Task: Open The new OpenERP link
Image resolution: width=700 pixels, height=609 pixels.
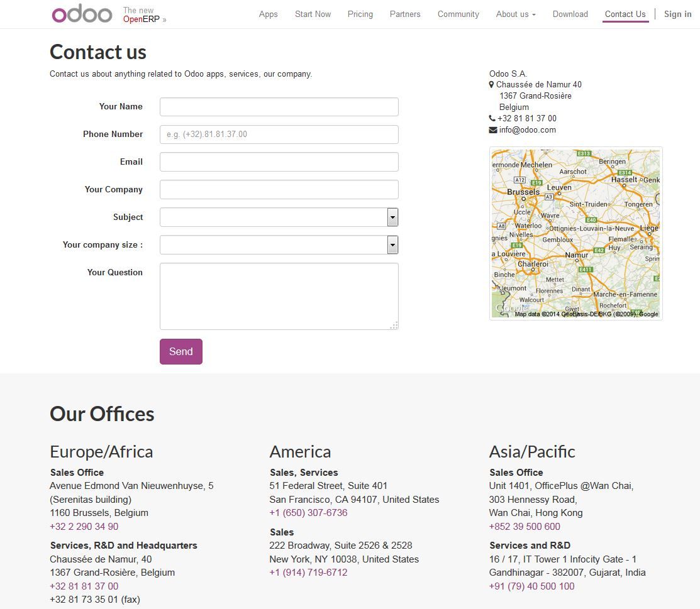Action: point(145,14)
